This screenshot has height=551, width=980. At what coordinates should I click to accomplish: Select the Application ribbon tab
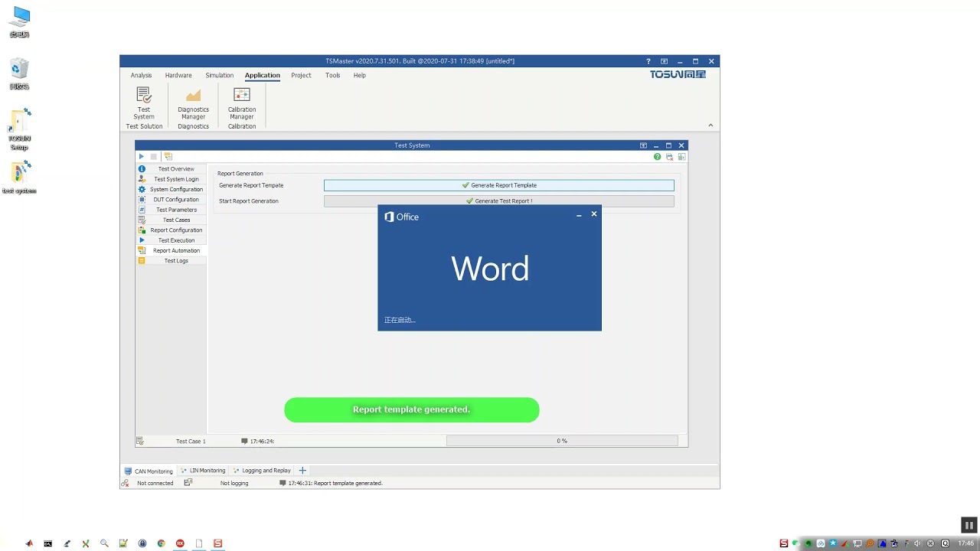[262, 75]
